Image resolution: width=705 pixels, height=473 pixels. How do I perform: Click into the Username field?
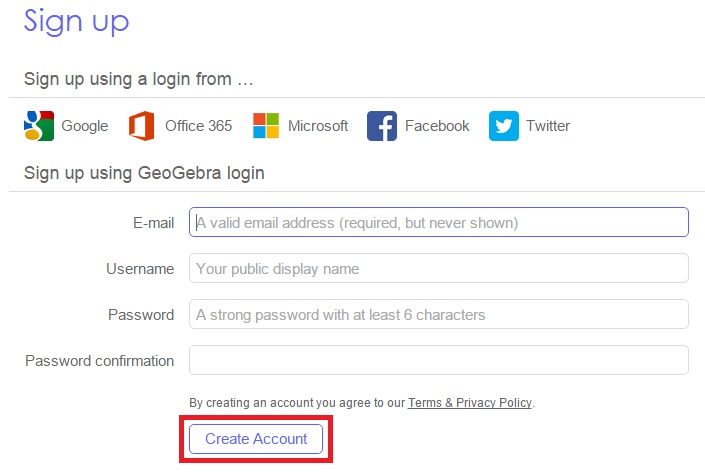439,268
